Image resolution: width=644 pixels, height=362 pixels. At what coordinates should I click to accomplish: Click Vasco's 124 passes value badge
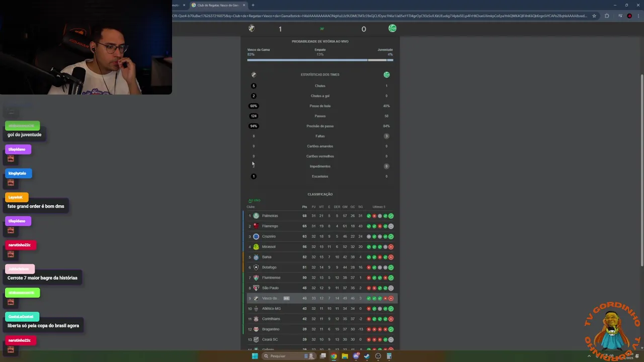[x=254, y=116]
